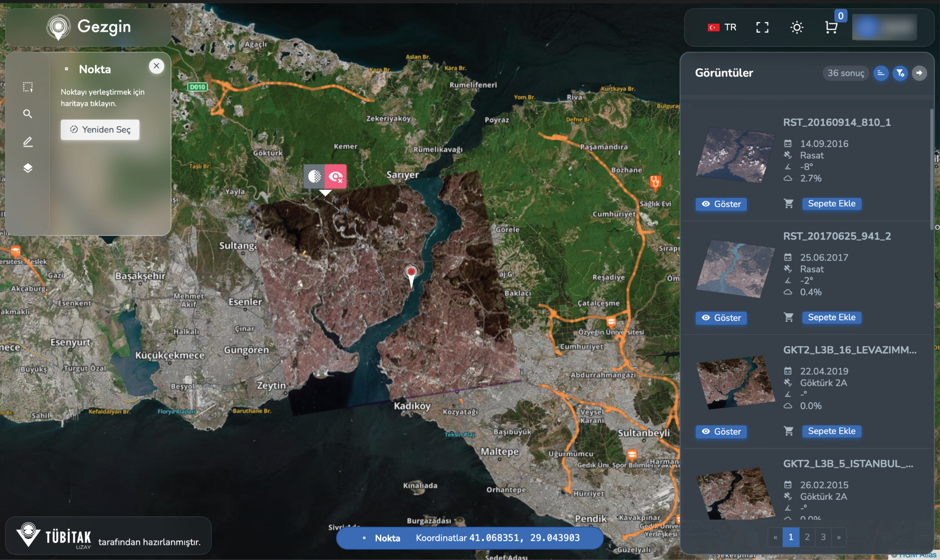Open thumbnail of RST_20170625_941_2
This screenshot has width=940, height=560.
coord(735,269)
